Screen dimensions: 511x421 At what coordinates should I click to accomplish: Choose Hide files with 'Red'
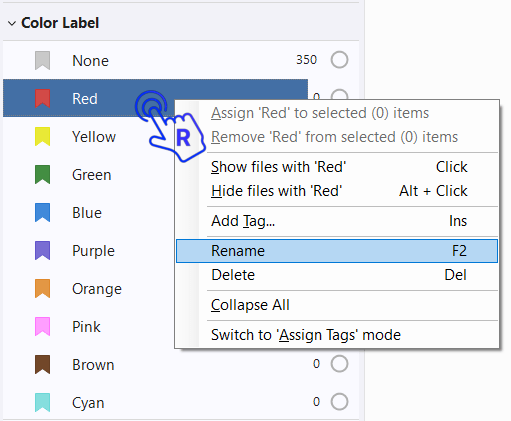coord(337,191)
